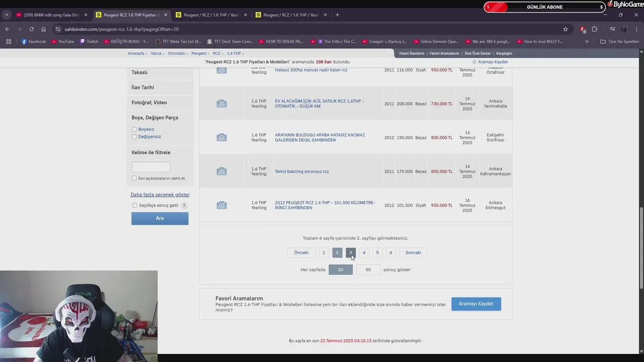Screen dimensions: 644x362
Task: Bookmark this page with the star icon
Action: point(566,29)
